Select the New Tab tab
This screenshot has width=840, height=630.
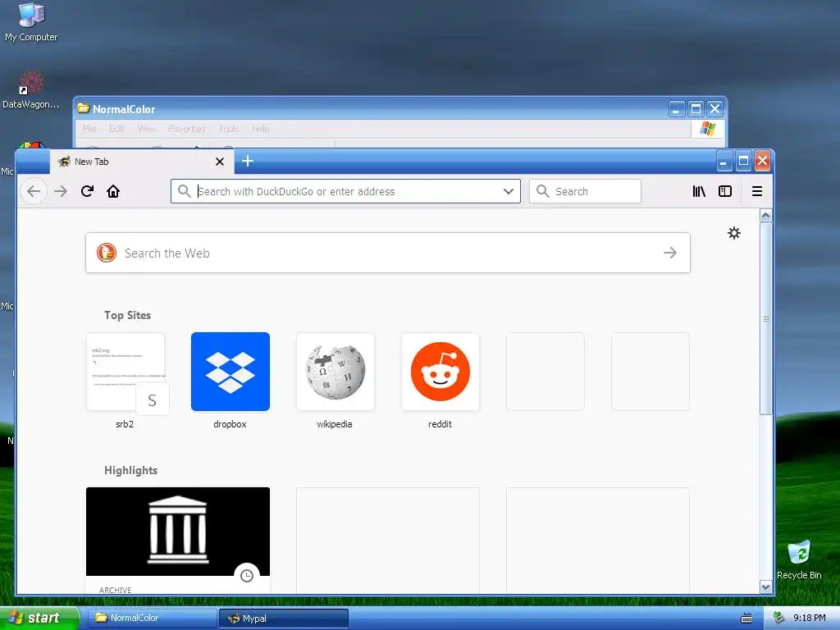tap(142, 162)
